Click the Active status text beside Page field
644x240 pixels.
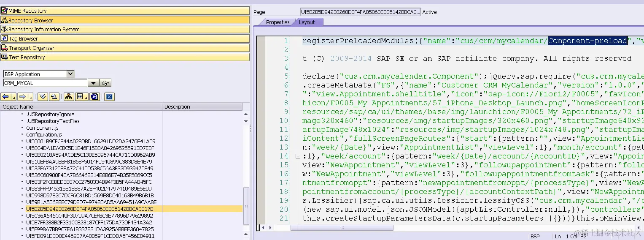[429, 12]
